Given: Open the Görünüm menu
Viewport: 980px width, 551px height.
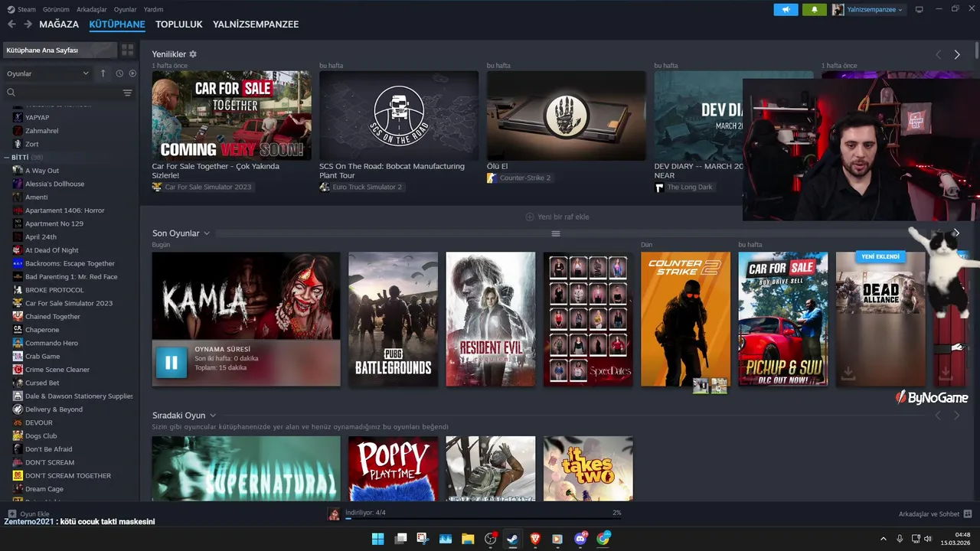Looking at the screenshot, I should (x=56, y=9).
